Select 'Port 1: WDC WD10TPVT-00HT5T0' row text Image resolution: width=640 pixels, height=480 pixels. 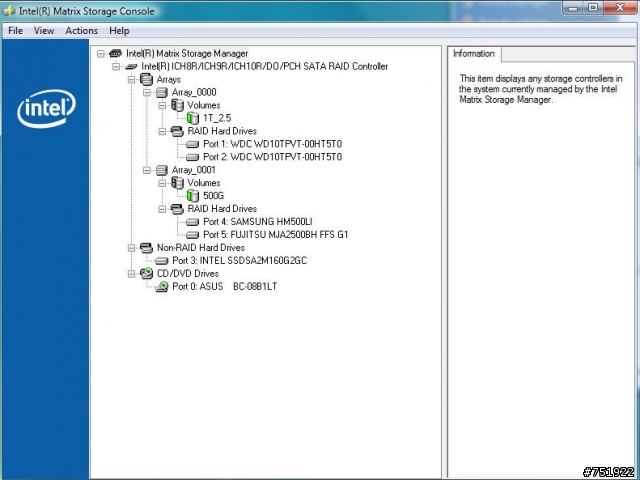tap(273, 144)
